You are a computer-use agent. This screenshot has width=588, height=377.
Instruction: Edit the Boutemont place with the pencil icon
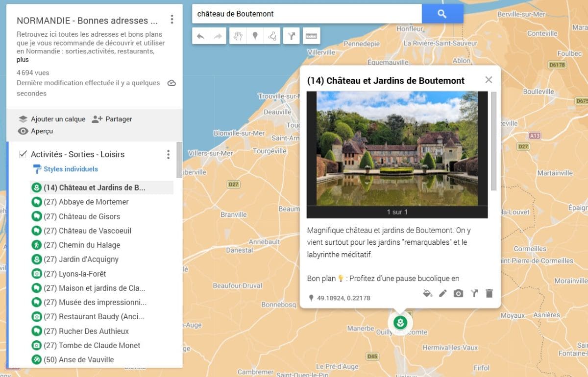tap(442, 293)
